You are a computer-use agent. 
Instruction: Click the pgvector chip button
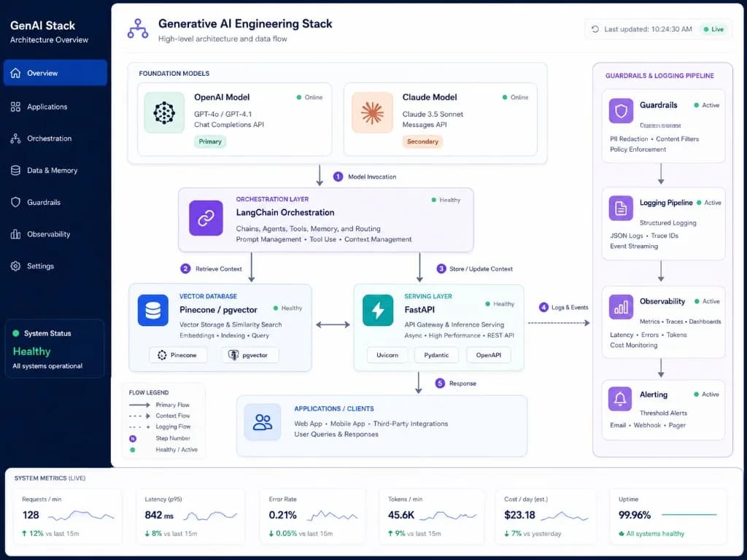click(x=249, y=355)
